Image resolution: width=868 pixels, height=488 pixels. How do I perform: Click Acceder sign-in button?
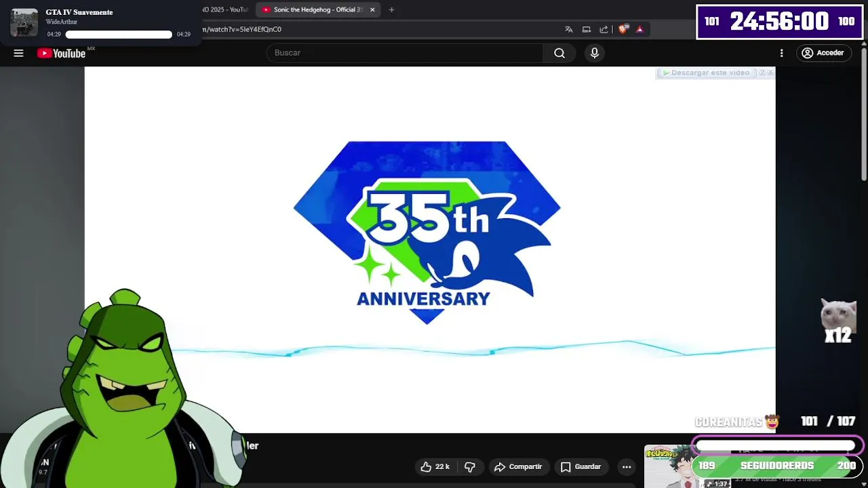(823, 53)
